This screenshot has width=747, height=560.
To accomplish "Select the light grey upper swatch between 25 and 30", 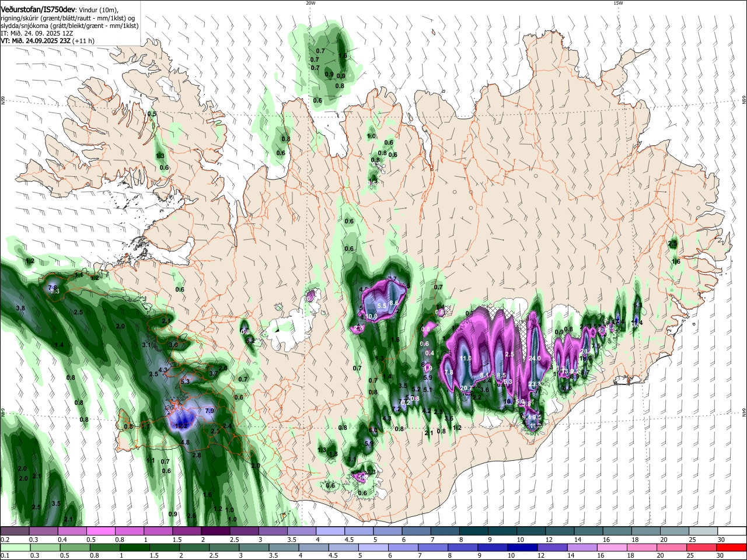I will pyautogui.click(x=702, y=531).
